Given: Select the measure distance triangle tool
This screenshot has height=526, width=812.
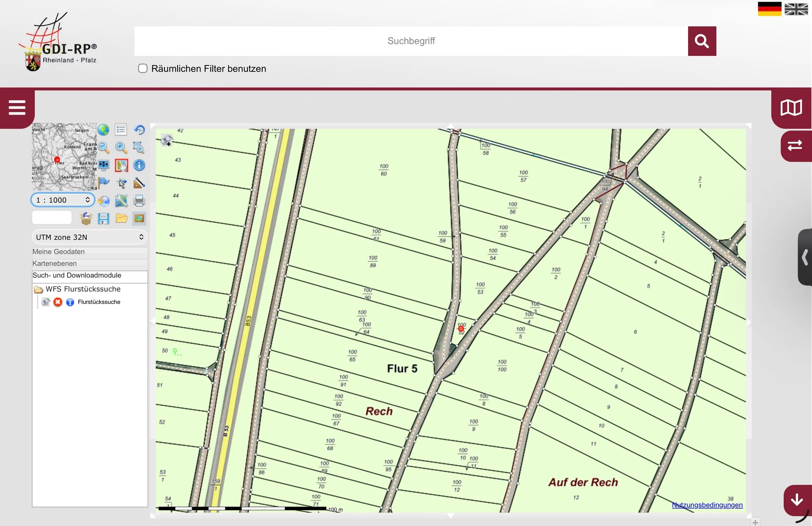Looking at the screenshot, I should 139,183.
